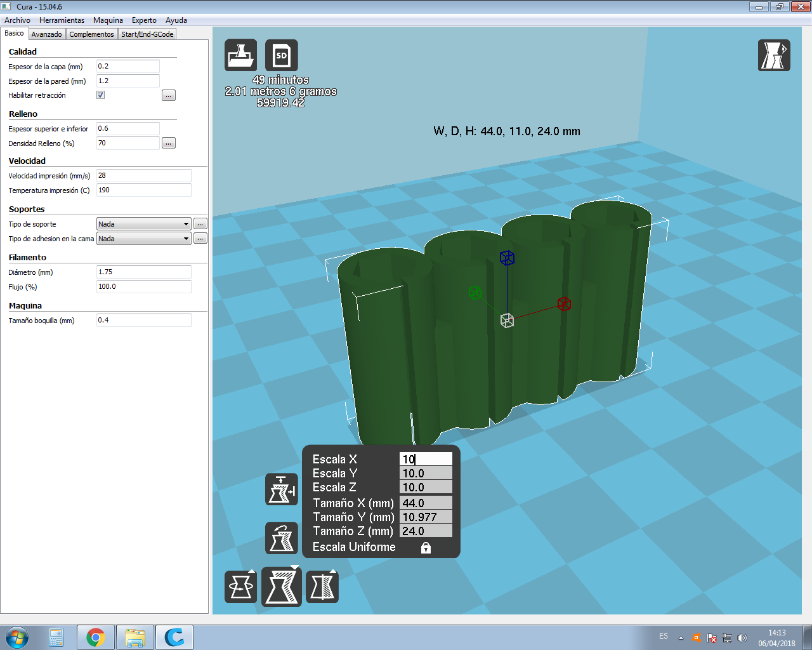Click the filament Diámetro field
The image size is (812, 650).
144,272
